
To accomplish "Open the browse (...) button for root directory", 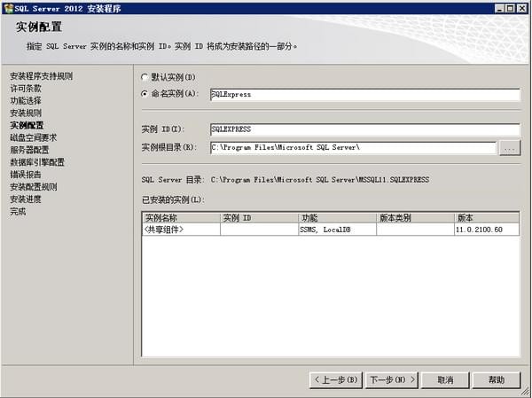I will (x=510, y=148).
